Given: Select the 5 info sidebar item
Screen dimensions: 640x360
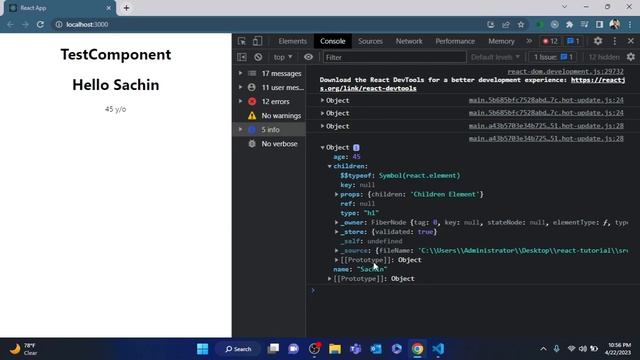Looking at the screenshot, I should (270, 130).
